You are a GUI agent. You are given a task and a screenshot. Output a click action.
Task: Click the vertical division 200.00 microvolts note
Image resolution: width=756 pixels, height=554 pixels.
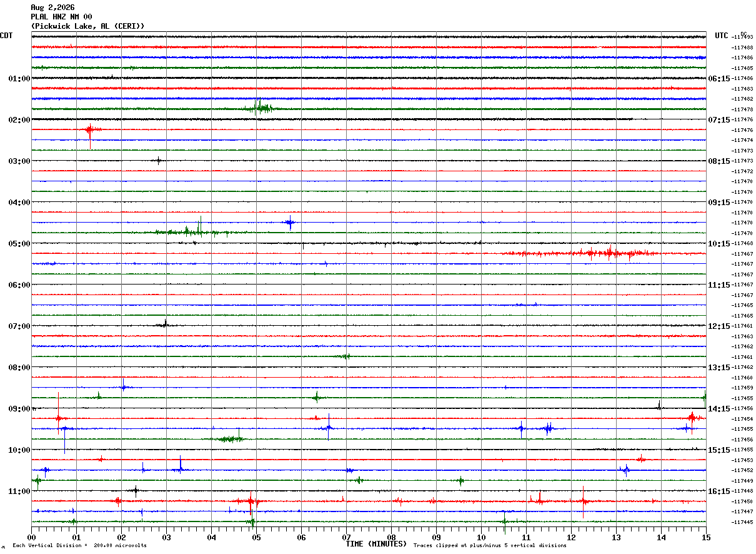click(79, 546)
